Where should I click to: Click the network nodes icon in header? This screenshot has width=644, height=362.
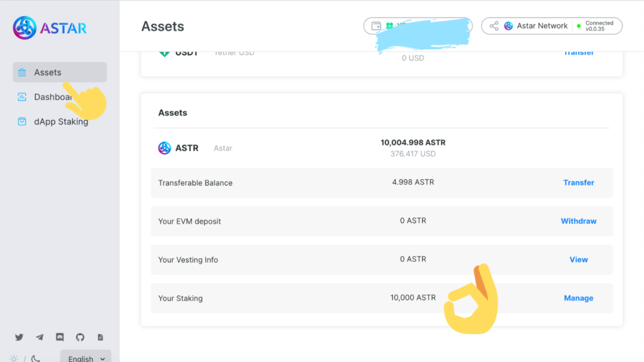[x=494, y=26]
